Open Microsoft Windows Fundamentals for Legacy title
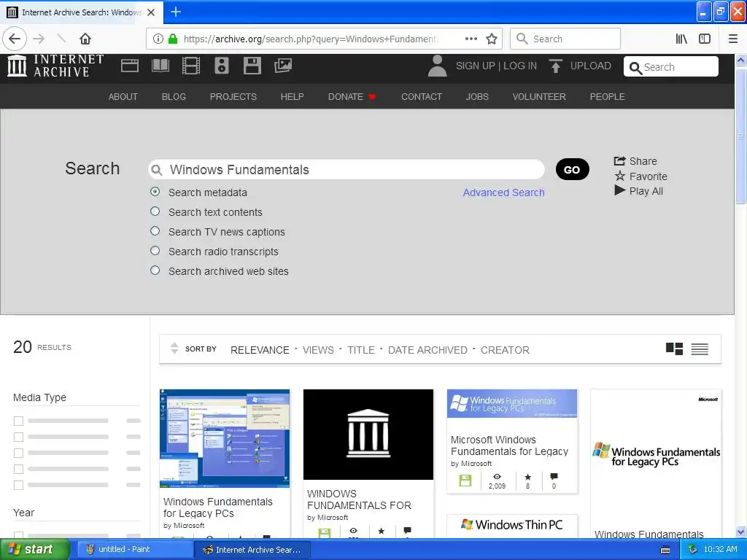Viewport: 747px width, 560px height. pos(510,446)
